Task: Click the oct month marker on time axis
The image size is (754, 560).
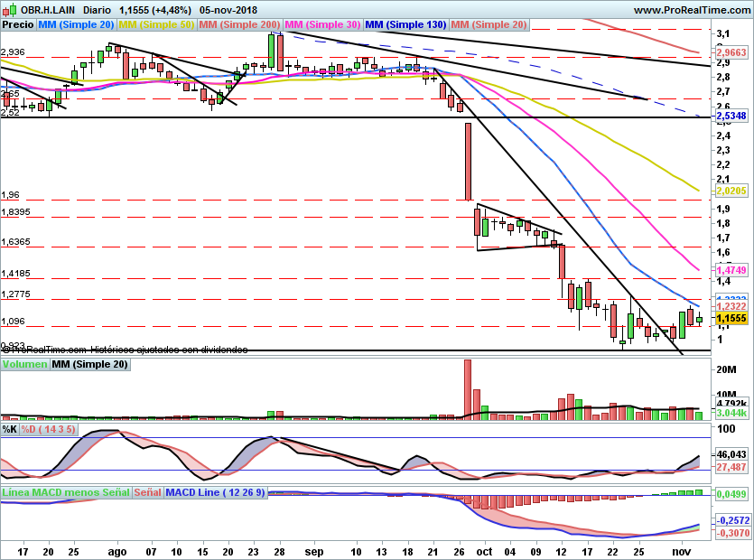Action: point(484,552)
